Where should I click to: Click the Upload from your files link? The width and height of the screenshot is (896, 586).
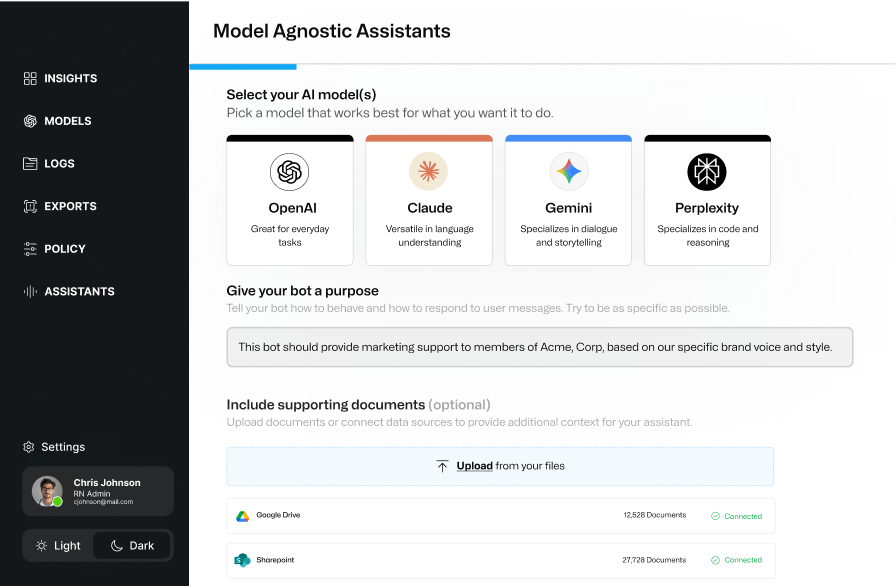click(500, 466)
